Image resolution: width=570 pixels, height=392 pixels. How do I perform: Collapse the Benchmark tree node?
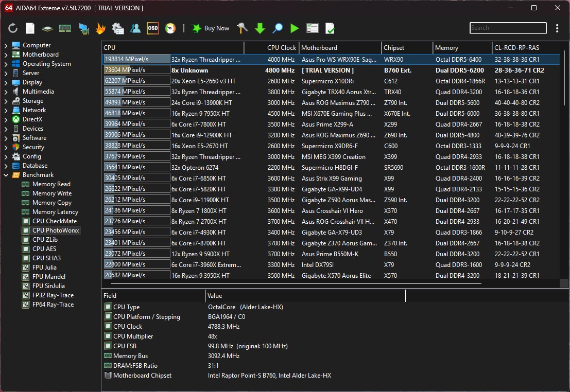click(x=6, y=175)
